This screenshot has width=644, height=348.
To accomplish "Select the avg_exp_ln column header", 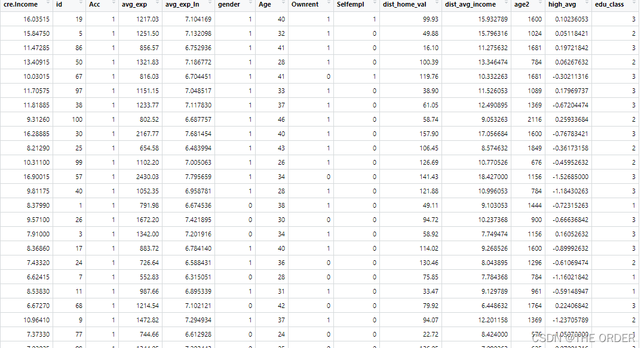I will pos(182,5).
